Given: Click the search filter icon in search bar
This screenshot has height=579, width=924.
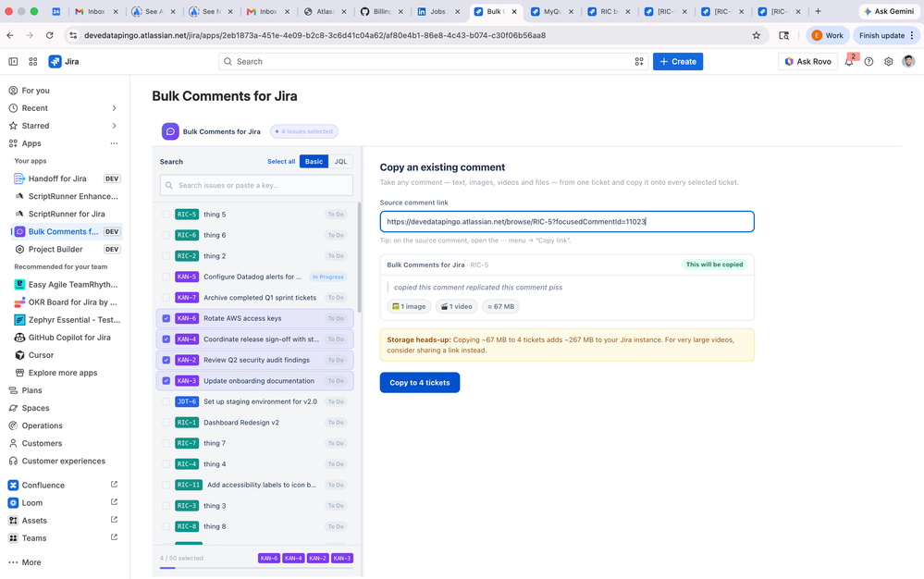Looking at the screenshot, I should (x=639, y=61).
